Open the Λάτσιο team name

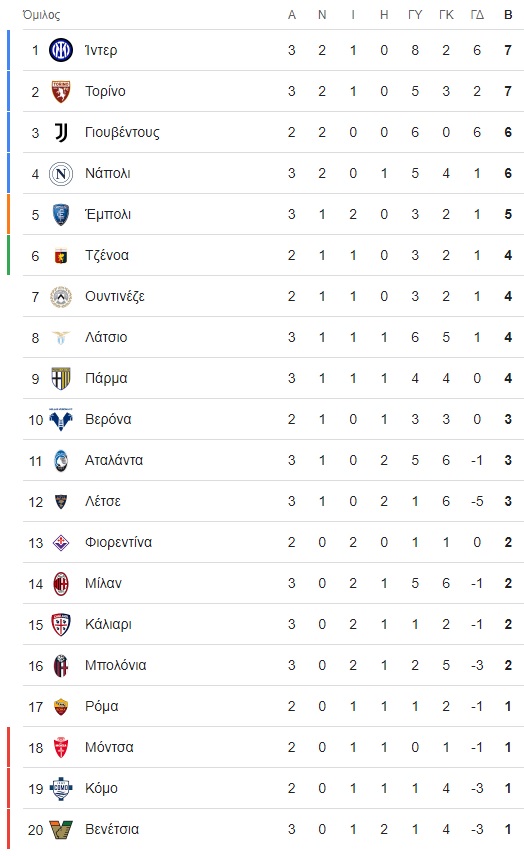point(106,337)
